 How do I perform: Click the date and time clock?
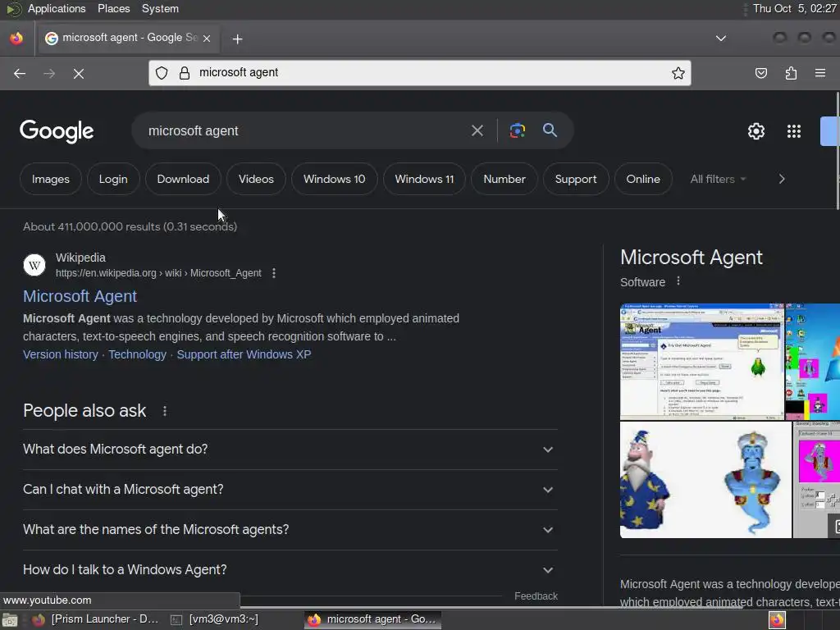794,8
